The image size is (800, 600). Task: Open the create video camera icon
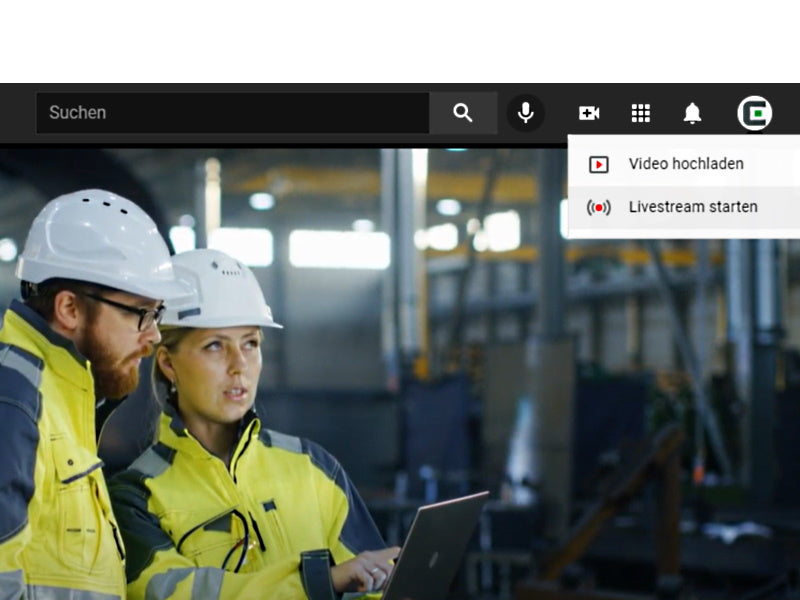[x=589, y=113]
